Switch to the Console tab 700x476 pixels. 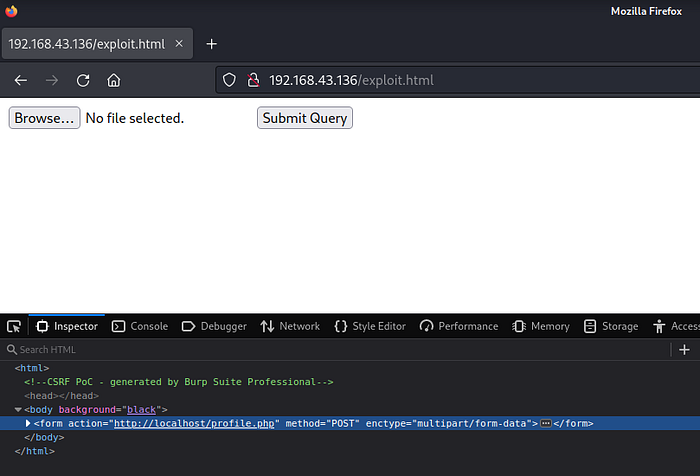pyautogui.click(x=140, y=326)
